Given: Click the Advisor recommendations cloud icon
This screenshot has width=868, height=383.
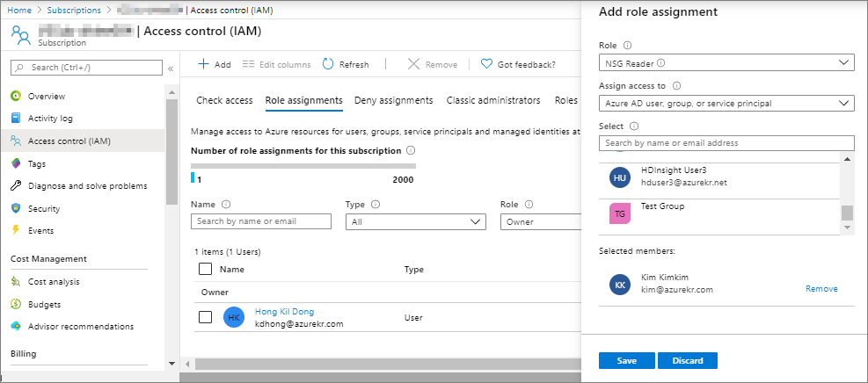Looking at the screenshot, I should click(x=17, y=327).
